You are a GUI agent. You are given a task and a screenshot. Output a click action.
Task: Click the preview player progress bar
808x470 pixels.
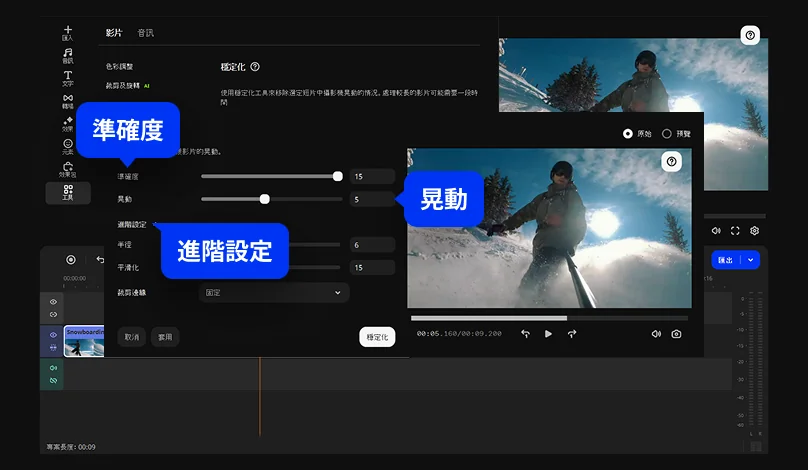[549, 318]
